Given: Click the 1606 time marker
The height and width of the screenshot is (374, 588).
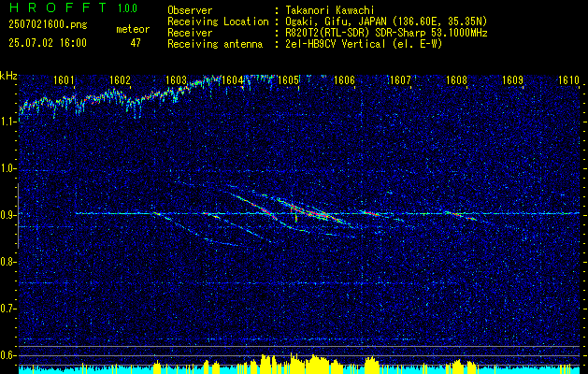Looking at the screenshot, I should coord(344,80).
